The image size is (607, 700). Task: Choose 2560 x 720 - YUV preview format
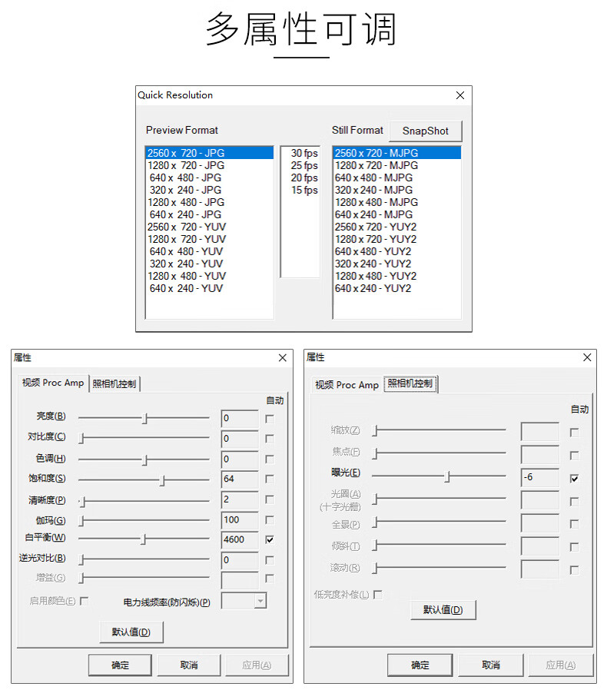pos(209,227)
